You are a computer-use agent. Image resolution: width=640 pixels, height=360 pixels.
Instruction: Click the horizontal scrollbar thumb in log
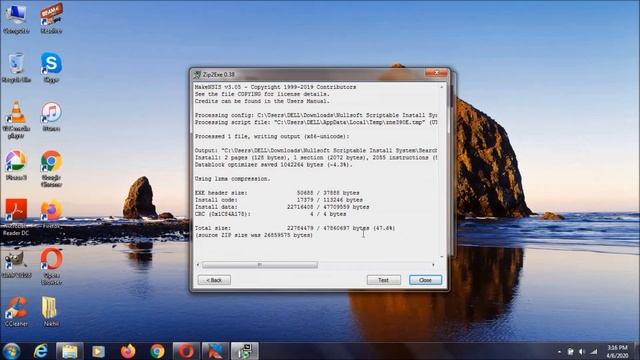[x=260, y=265]
